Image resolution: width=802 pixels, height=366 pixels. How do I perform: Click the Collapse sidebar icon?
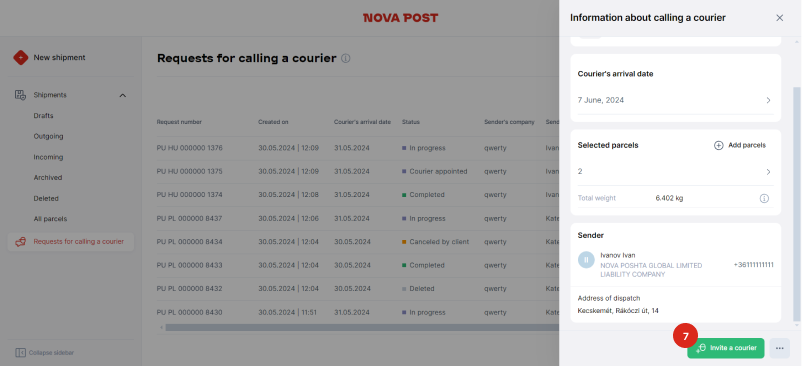20,353
